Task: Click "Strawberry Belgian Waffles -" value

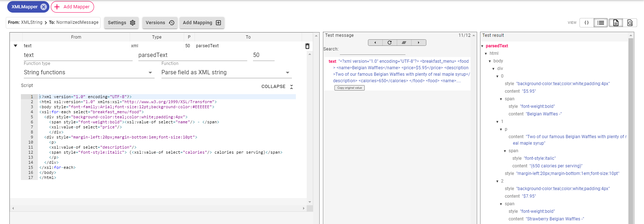Action: 555,219
